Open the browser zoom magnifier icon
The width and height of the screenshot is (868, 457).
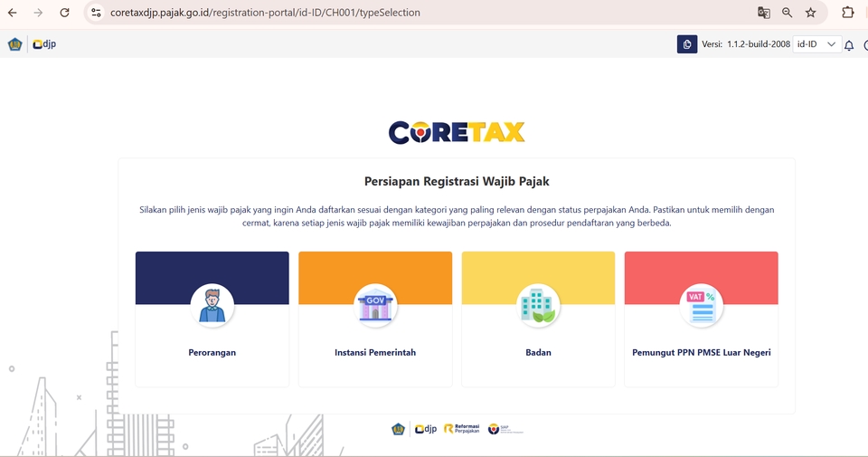pos(788,13)
